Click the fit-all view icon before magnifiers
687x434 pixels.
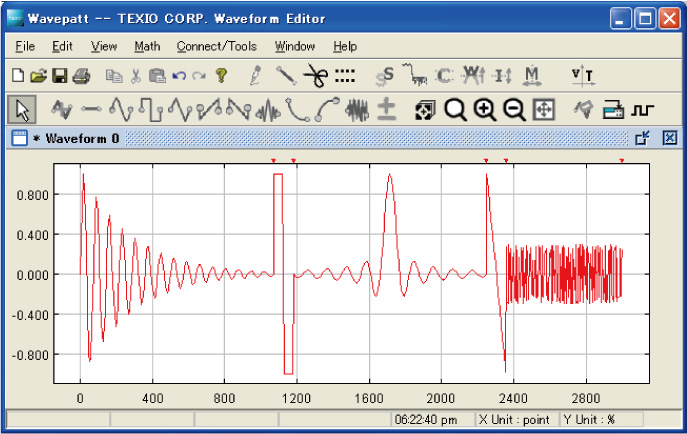coord(425,109)
